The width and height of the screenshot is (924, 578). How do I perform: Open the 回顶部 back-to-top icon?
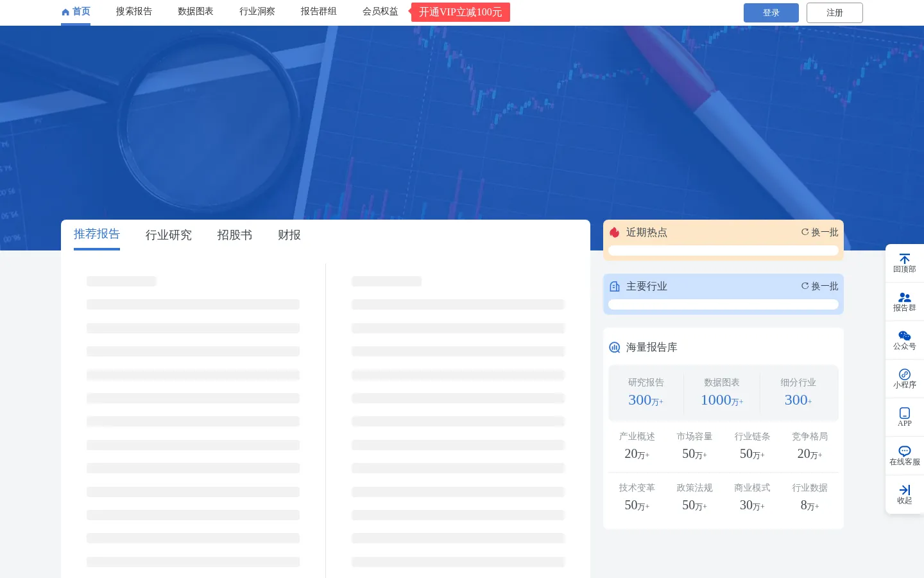click(905, 259)
